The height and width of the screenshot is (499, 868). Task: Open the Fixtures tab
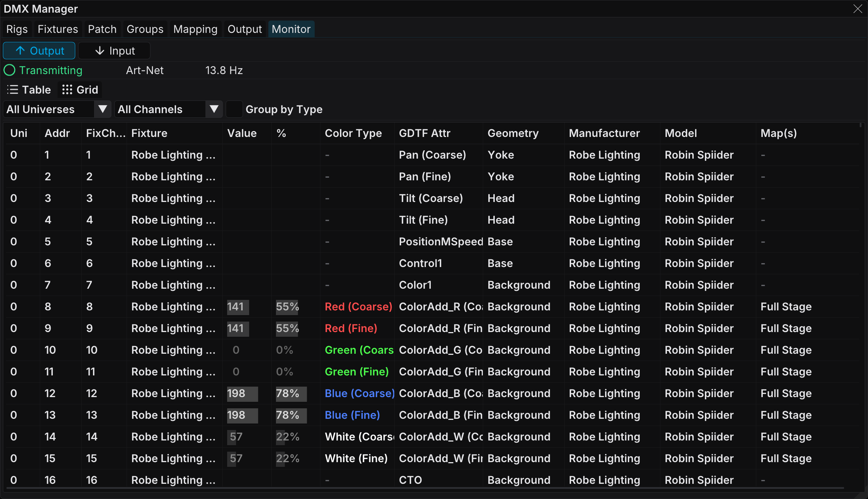point(58,29)
